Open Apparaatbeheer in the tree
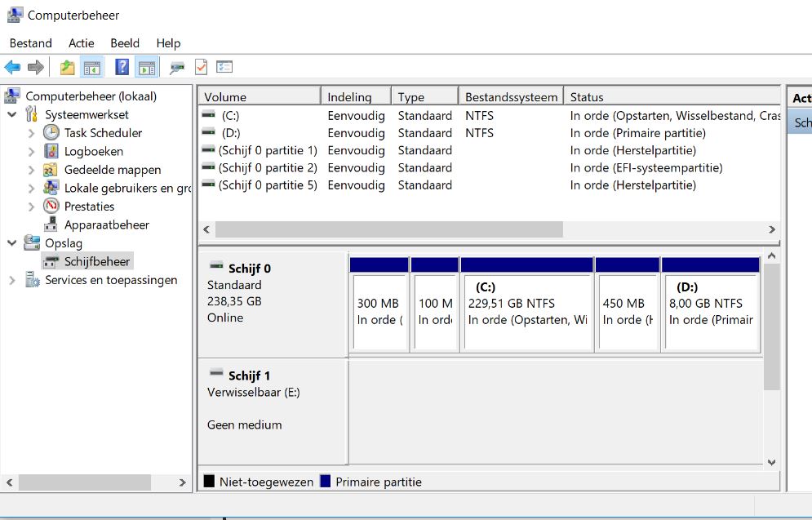The width and height of the screenshot is (812, 520). click(x=106, y=224)
